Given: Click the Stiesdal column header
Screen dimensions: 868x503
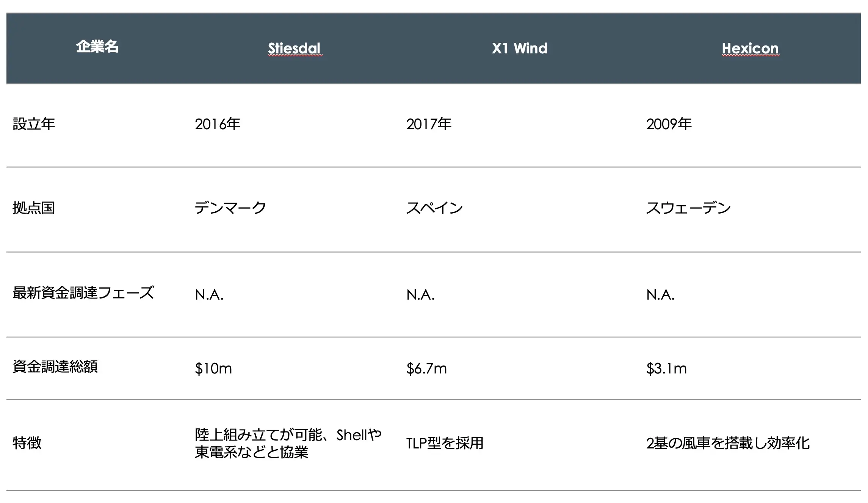Looking at the screenshot, I should 294,48.
